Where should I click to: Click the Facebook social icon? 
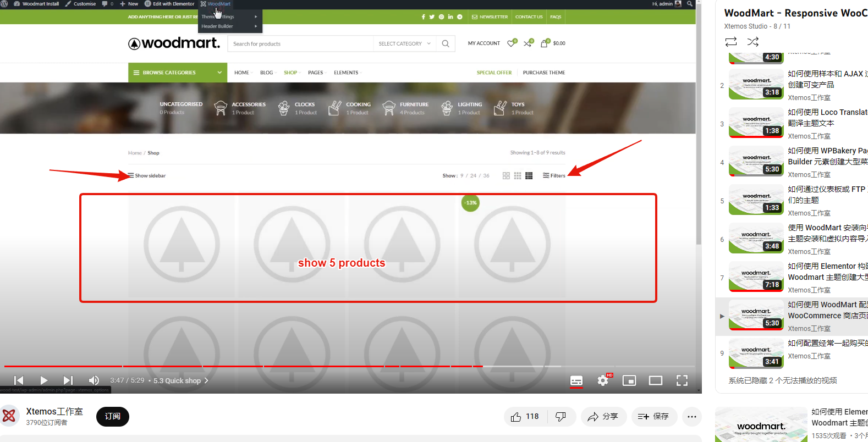[424, 17]
